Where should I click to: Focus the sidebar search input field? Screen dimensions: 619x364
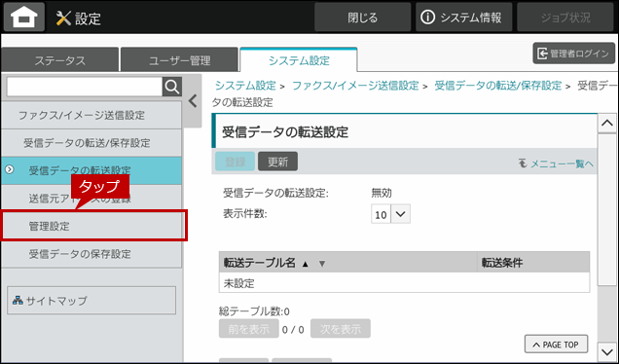[85, 87]
